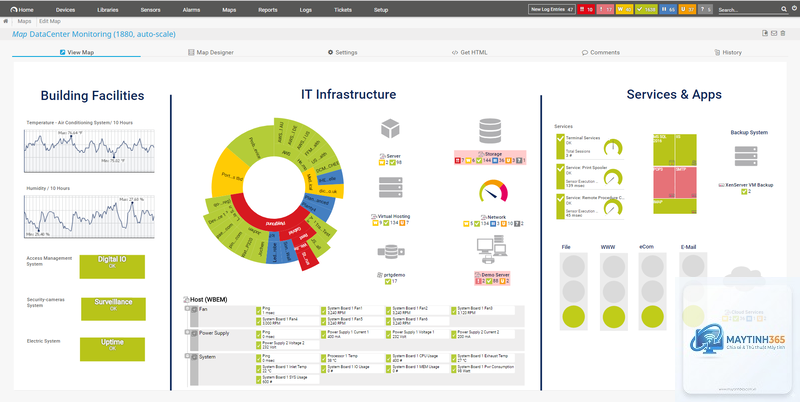Open the Tickets menu
800x402 pixels.
[343, 10]
